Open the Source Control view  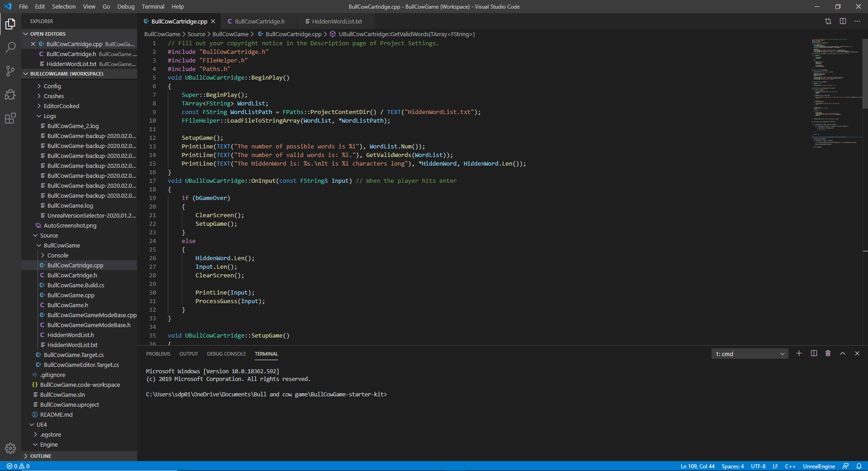(10, 71)
